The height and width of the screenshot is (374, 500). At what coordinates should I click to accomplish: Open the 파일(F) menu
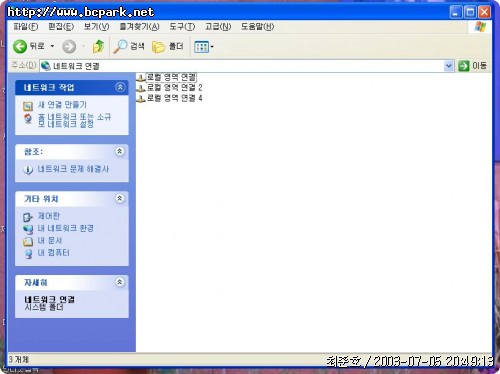(26, 26)
